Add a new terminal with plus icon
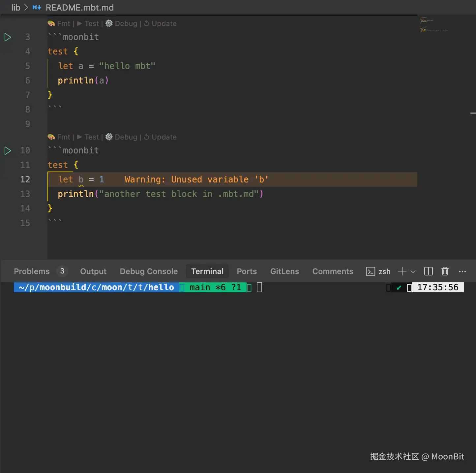This screenshot has width=476, height=473. (x=402, y=271)
